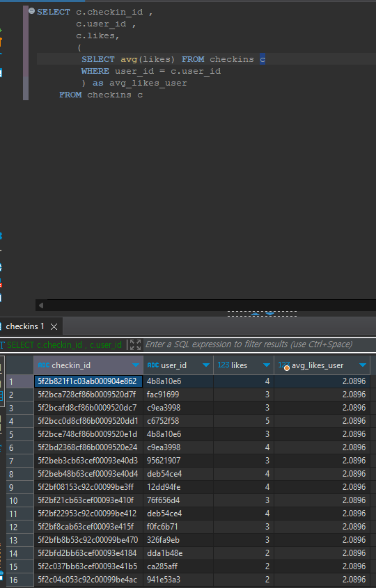The height and width of the screenshot is (588, 376).
Task: Open the checkin_id column filter dropdown
Action: 136,365
